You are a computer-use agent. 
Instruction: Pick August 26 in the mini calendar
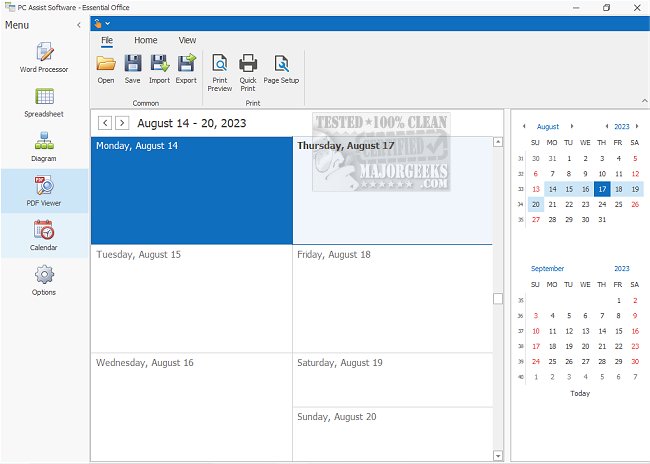pyautogui.click(x=635, y=204)
